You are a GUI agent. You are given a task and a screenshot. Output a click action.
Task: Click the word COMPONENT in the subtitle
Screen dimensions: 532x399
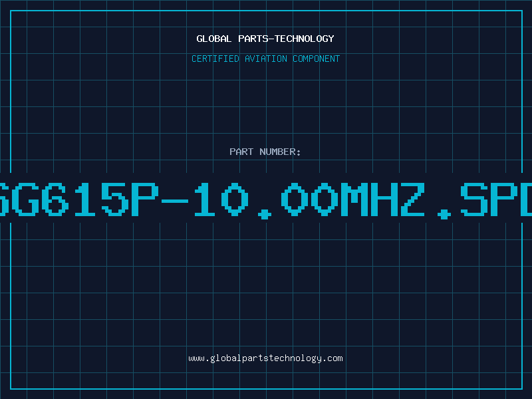(317, 59)
